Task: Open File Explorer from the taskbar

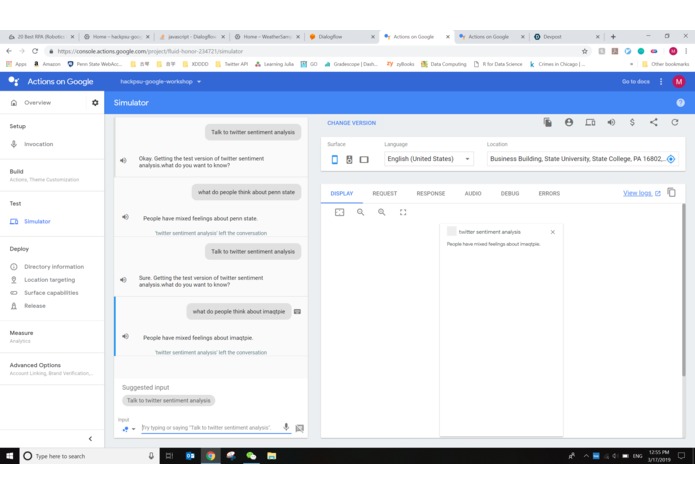Action: [272, 456]
